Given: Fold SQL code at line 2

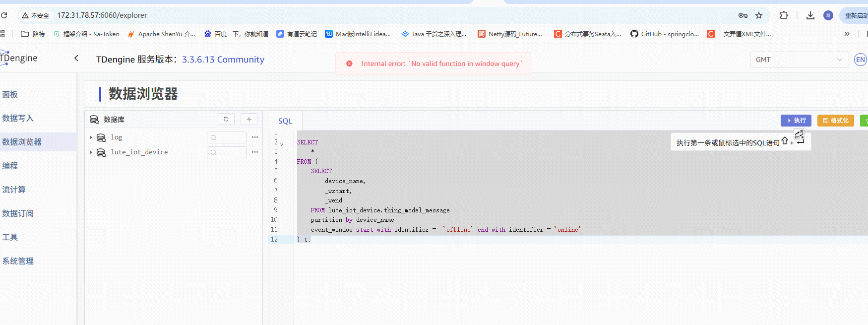Looking at the screenshot, I should pyautogui.click(x=282, y=144).
